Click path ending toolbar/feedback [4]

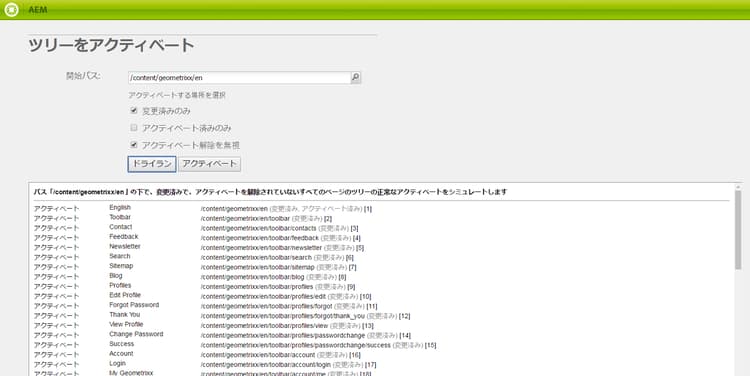(x=281, y=238)
